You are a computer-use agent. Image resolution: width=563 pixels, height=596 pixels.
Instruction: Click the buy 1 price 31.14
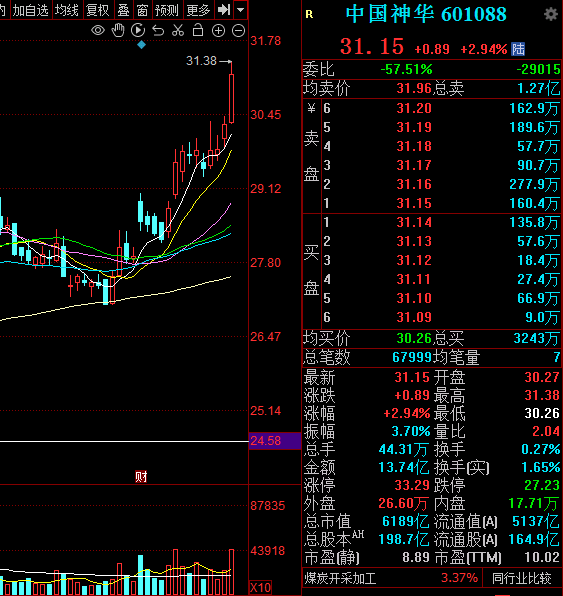[414, 222]
